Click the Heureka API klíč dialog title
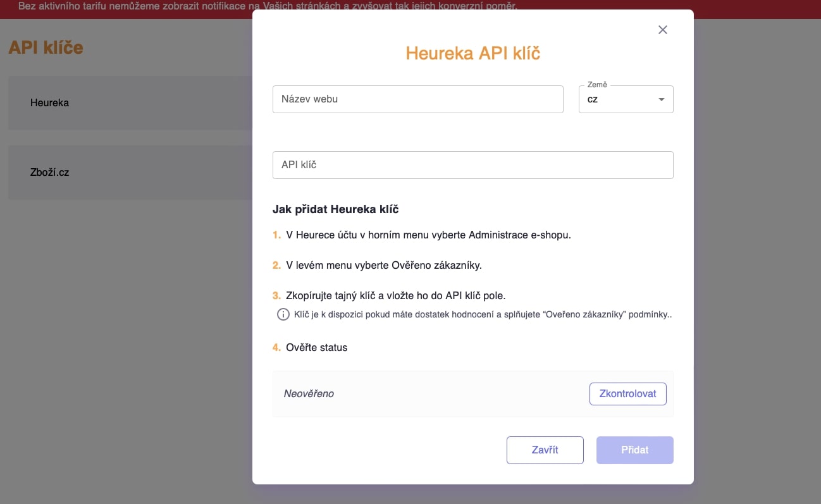 (473, 53)
